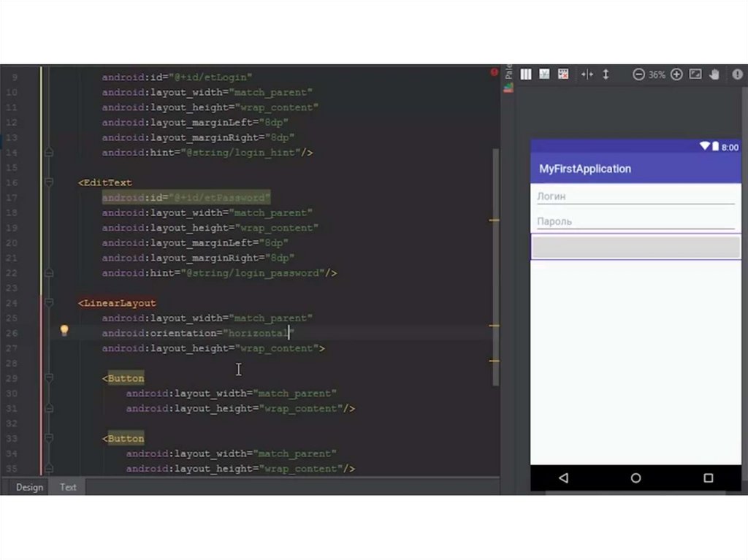The width and height of the screenshot is (748, 560).
Task: Toggle the three-column view option icon
Action: point(526,74)
